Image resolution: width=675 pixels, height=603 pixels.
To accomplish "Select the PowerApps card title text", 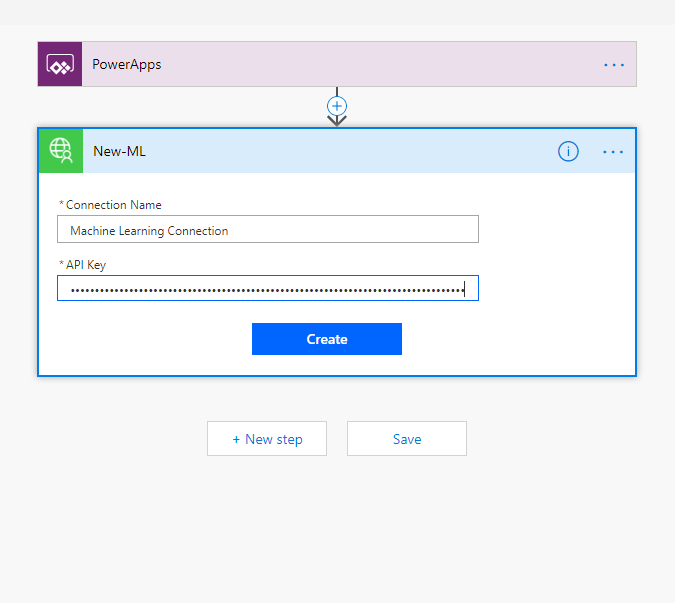I will [127, 64].
